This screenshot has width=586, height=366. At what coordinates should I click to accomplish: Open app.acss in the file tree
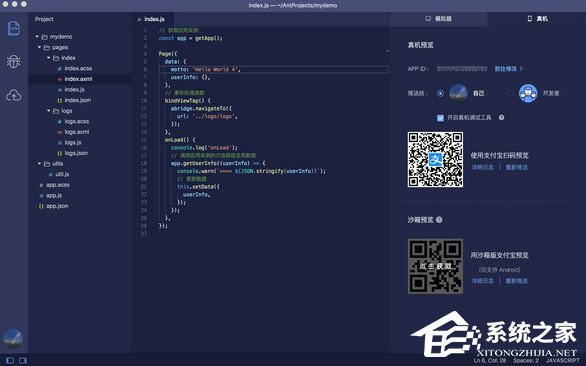click(x=58, y=185)
